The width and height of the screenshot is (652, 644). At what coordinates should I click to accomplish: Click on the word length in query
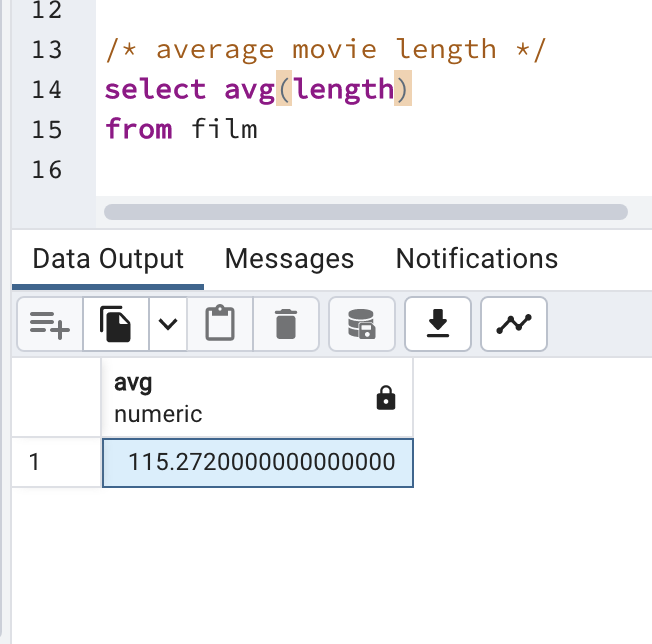click(x=341, y=89)
